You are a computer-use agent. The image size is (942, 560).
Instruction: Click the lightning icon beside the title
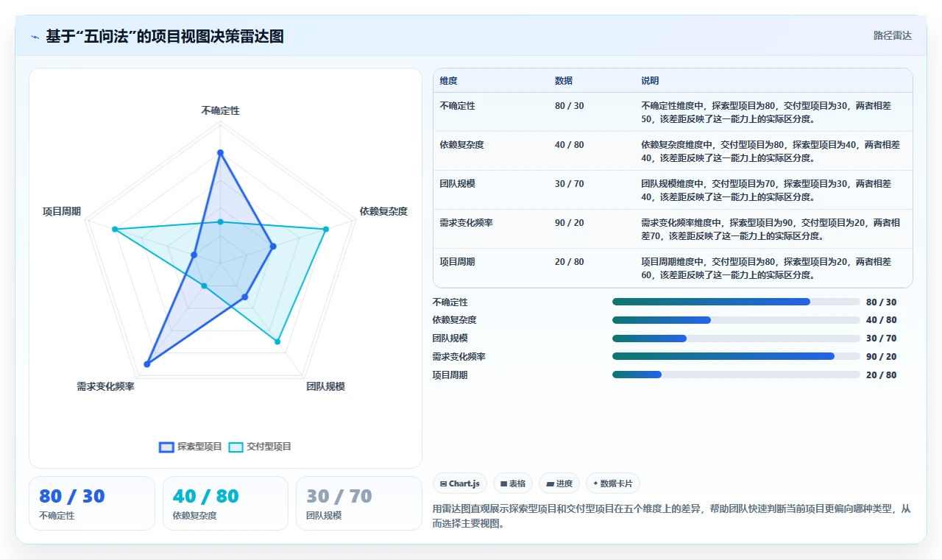35,37
